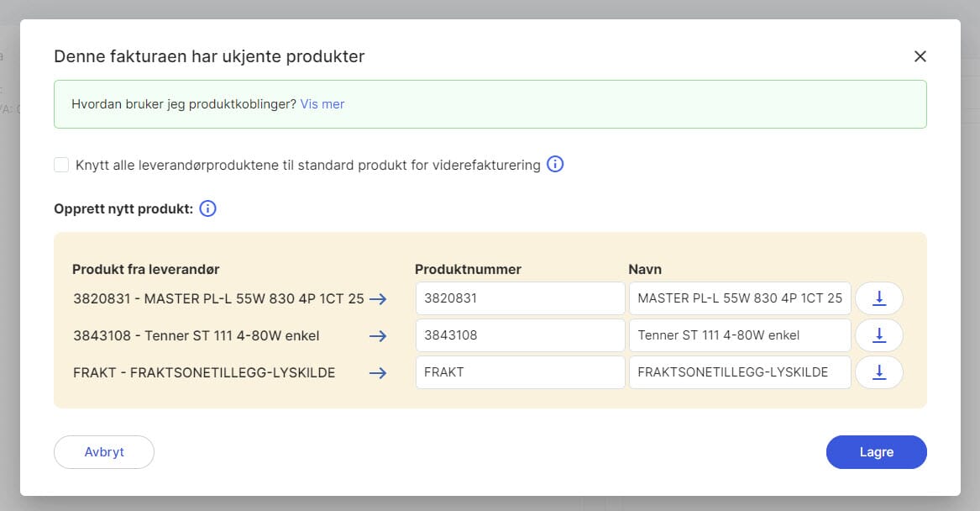Viewport: 980px width, 511px height.
Task: Click info icon beside the viderefakturering checkbox
Action: click(x=555, y=165)
